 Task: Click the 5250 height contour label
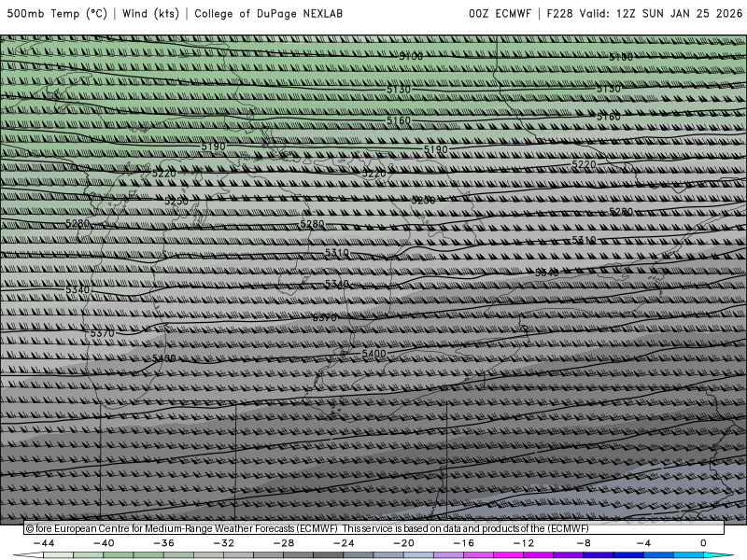click(176, 202)
